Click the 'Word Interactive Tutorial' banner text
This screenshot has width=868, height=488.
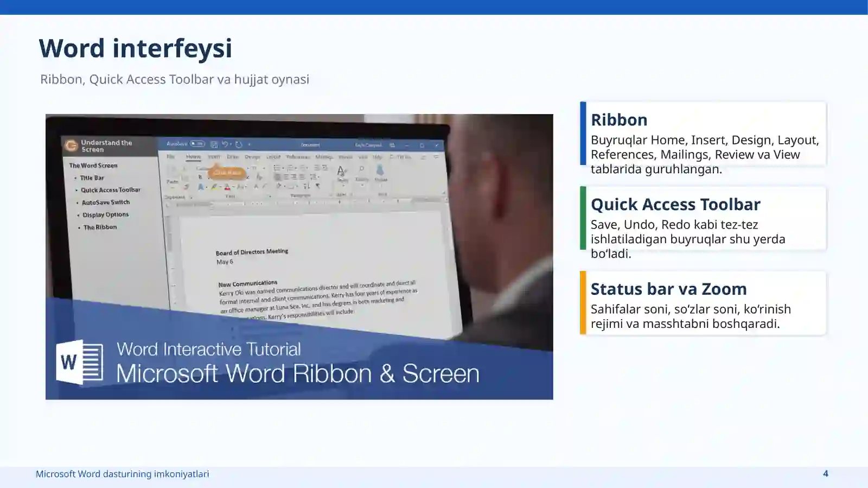pos(208,349)
